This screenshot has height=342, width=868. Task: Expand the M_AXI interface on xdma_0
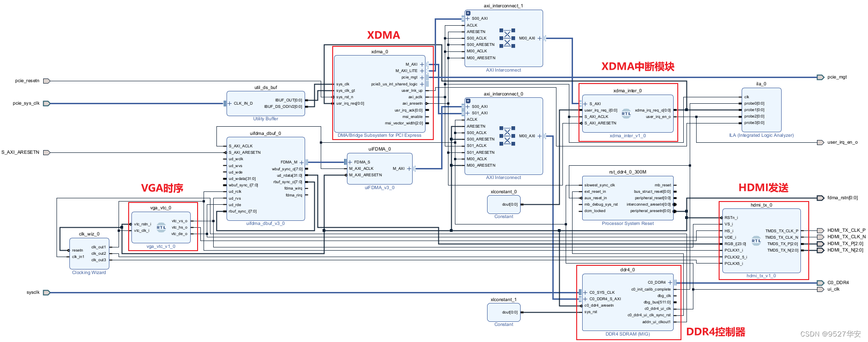422,64
